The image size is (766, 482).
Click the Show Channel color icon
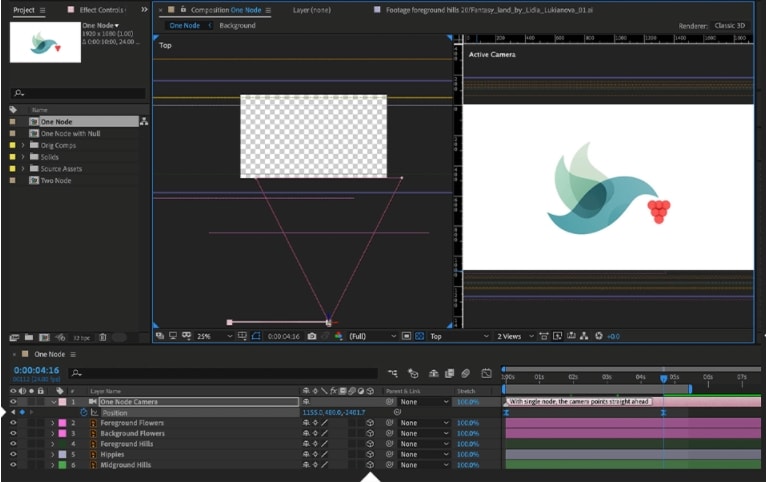[338, 336]
